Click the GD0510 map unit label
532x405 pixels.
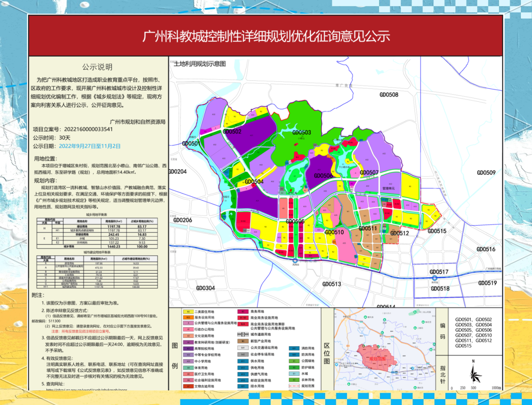[x=334, y=232]
